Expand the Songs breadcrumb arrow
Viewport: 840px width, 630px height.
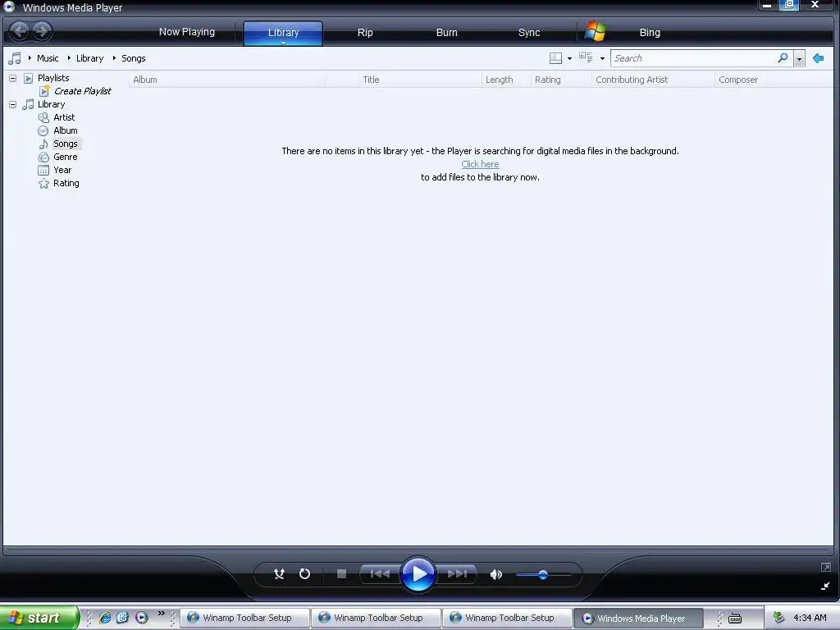click(113, 58)
